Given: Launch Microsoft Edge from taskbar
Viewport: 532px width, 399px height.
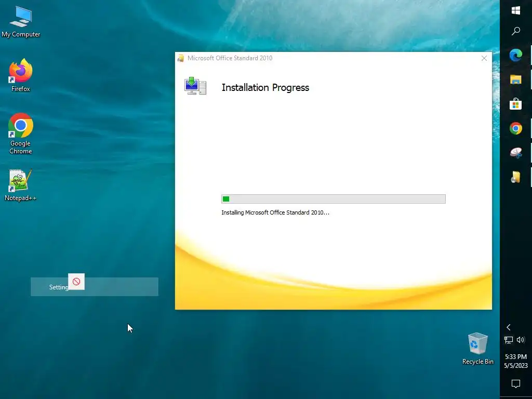Looking at the screenshot, I should tap(516, 55).
